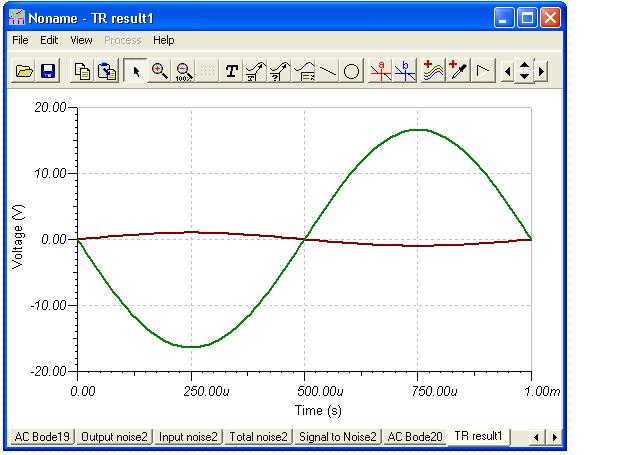Image resolution: width=640 pixels, height=455 pixels.
Task: Click the Open file folder icon
Action: pyautogui.click(x=24, y=71)
